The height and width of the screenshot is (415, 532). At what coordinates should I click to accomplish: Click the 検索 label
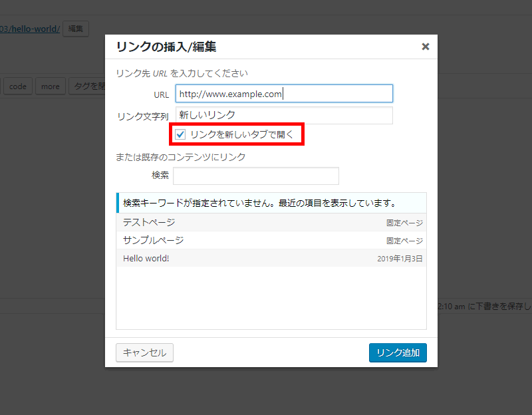pos(160,176)
